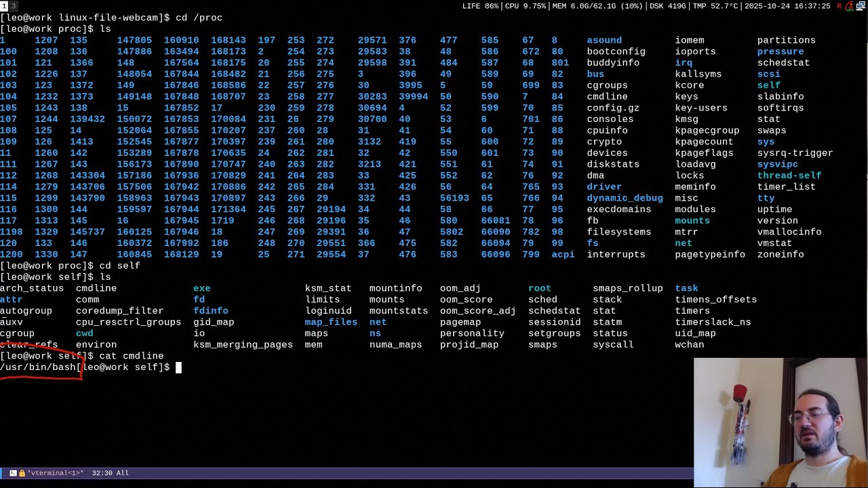
Task: Click the arch_status entry
Action: click(32, 289)
